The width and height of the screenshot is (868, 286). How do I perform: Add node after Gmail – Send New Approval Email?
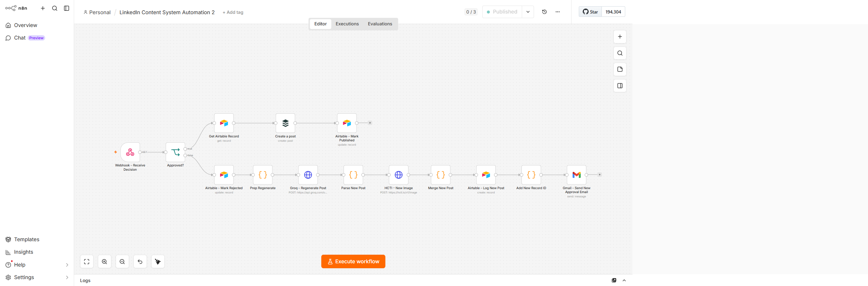(x=600, y=175)
